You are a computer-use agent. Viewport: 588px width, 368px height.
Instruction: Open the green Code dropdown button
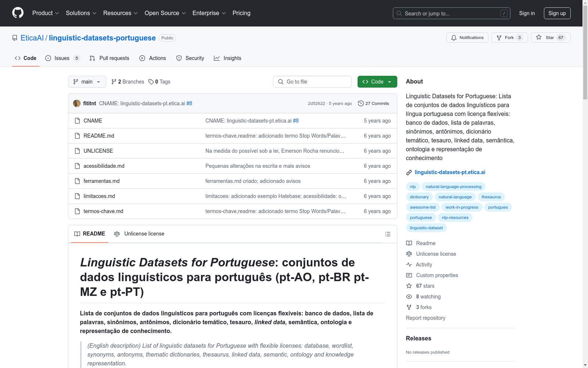pos(377,82)
